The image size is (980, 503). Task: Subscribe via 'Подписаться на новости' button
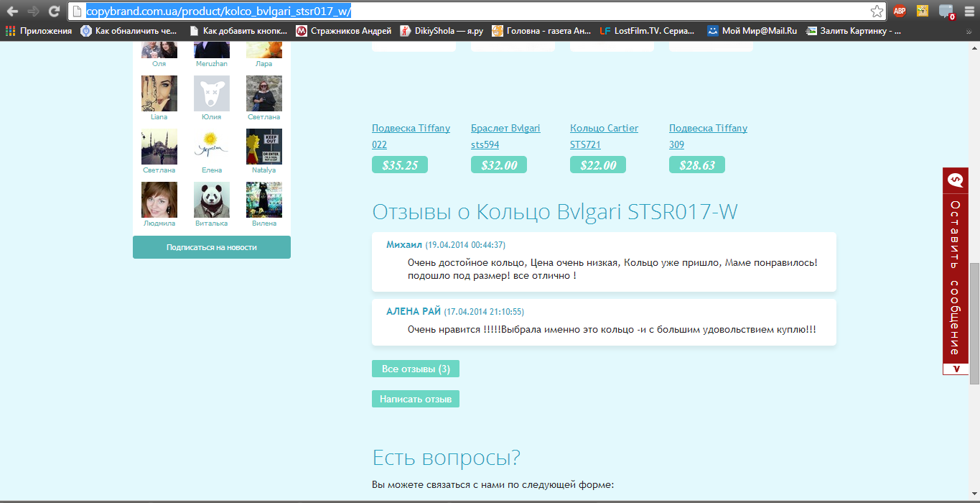click(x=212, y=247)
